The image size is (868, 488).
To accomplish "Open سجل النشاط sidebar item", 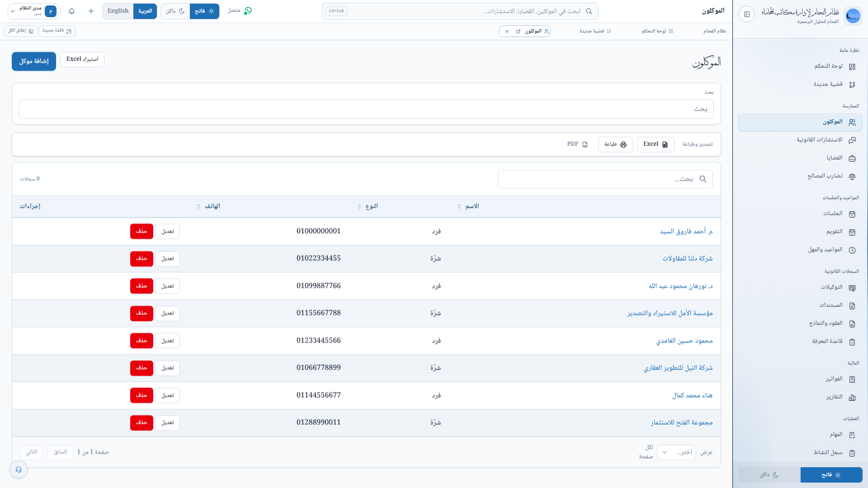I will pyautogui.click(x=800, y=453).
